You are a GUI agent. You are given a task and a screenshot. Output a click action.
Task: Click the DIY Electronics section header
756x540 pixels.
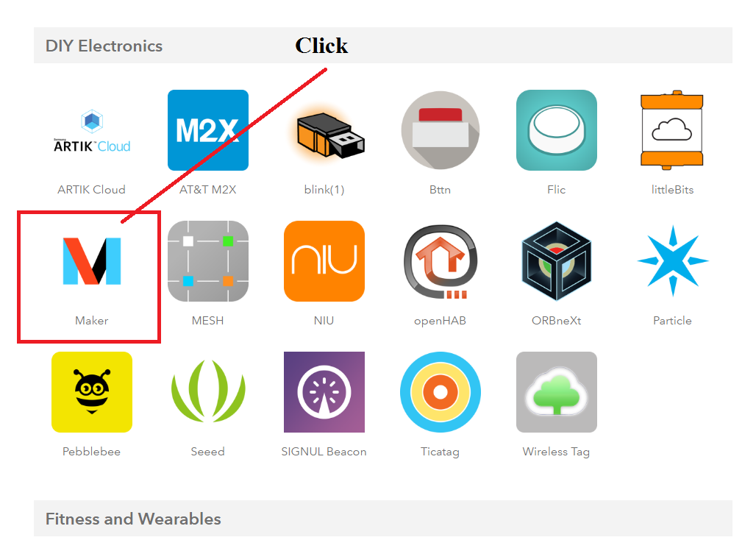tap(104, 46)
